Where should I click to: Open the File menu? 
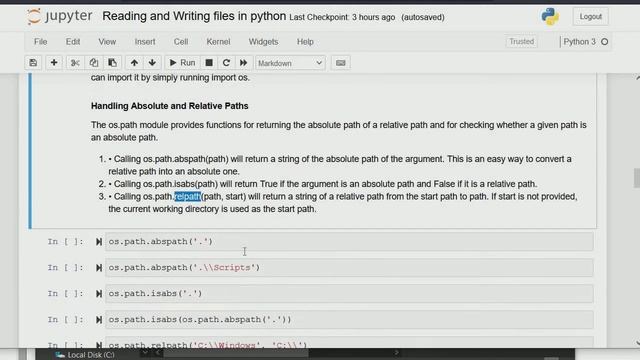coord(40,42)
